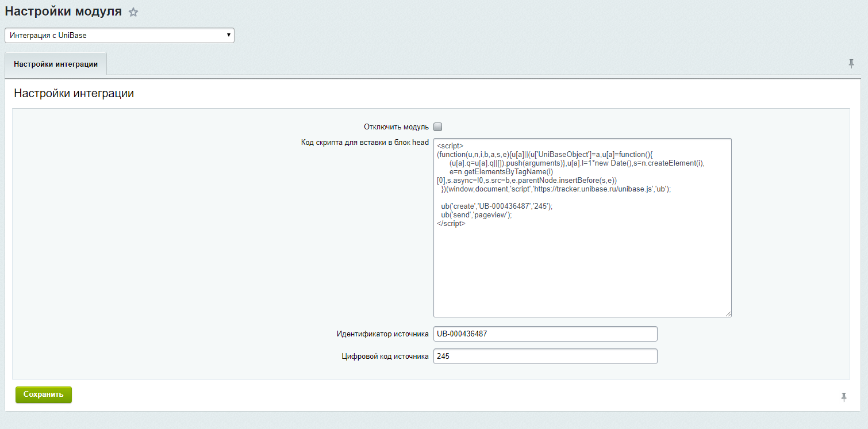The image size is (868, 429).
Task: Click the ub('create','UB-000436487','245') code line
Action: coord(497,206)
